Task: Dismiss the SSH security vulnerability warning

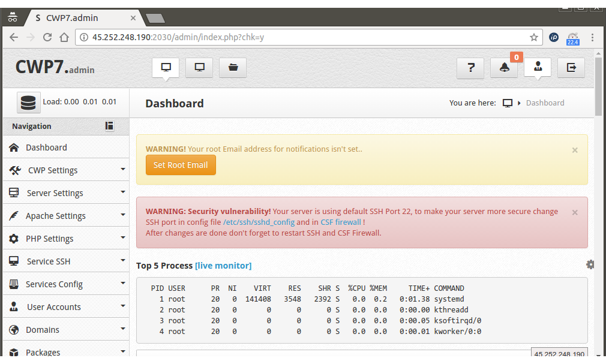Action: (575, 212)
